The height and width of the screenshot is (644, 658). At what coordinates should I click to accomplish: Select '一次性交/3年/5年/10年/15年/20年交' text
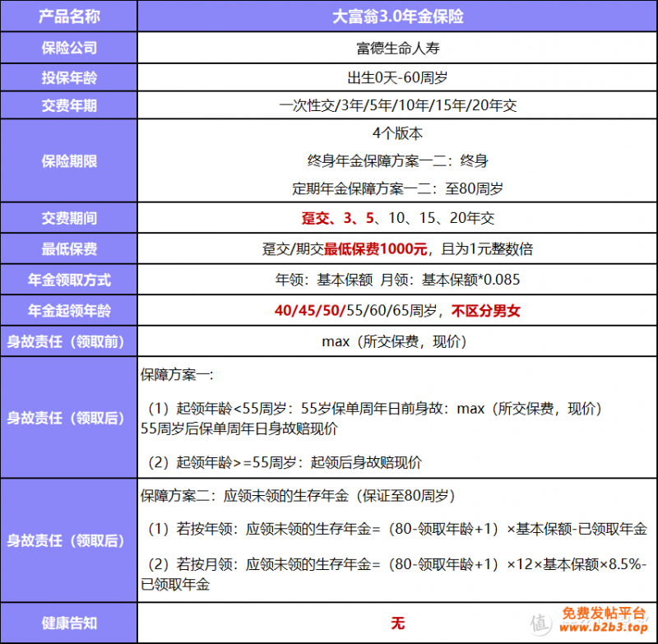(x=397, y=105)
